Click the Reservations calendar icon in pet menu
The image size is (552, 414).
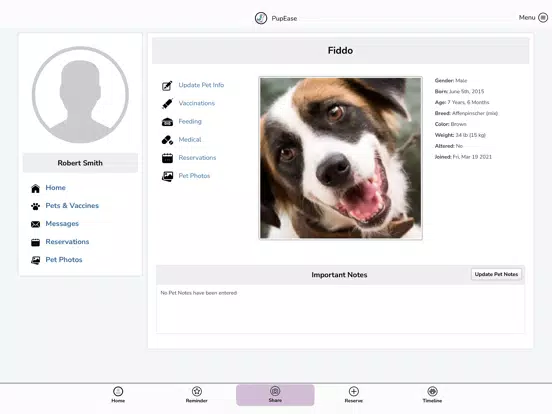pyautogui.click(x=167, y=158)
